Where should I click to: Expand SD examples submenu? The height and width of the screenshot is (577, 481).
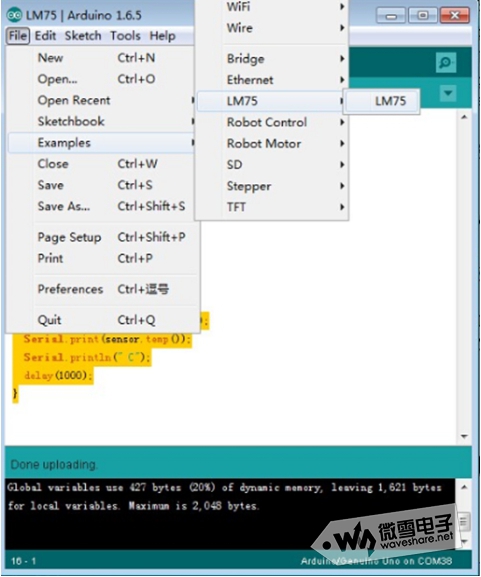[x=272, y=164]
